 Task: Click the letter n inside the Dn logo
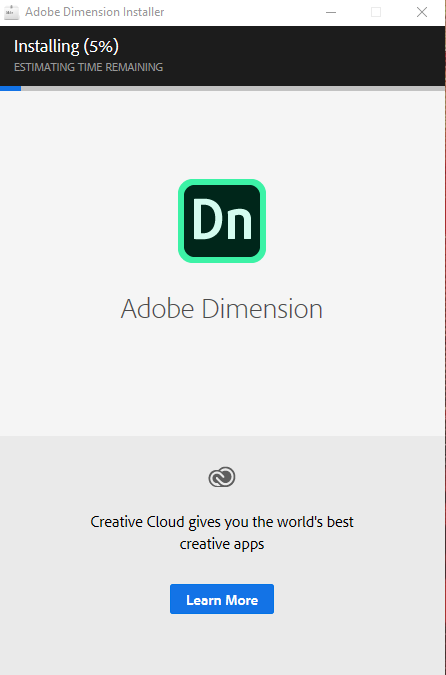pyautogui.click(x=239, y=223)
